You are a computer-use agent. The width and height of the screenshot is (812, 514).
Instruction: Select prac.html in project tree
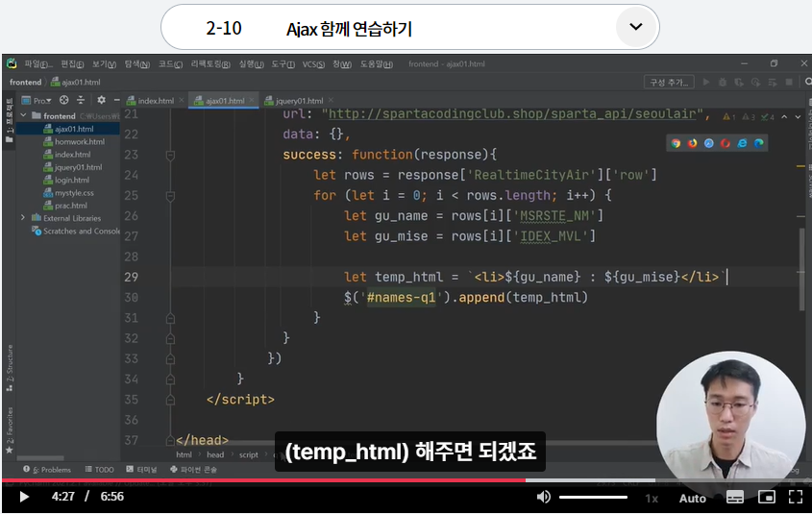65,206
